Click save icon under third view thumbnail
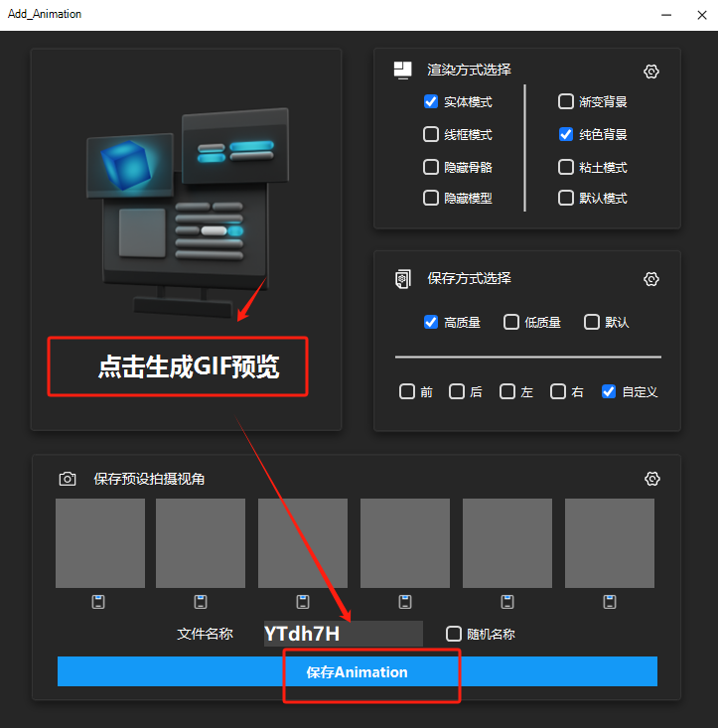718x728 pixels. coord(303,602)
